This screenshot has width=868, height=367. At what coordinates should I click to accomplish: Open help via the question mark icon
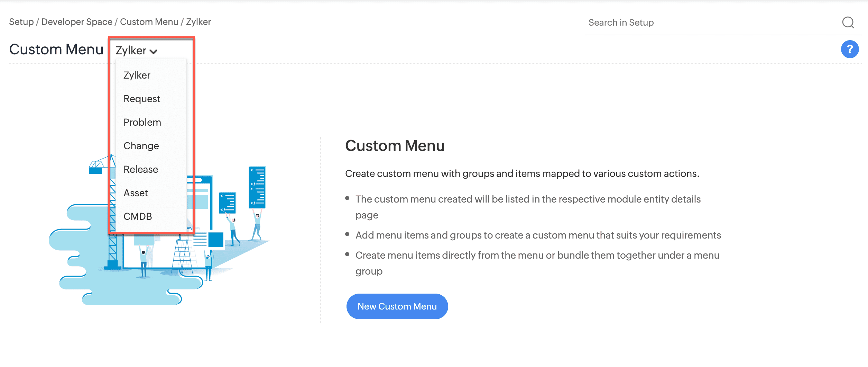coord(850,50)
